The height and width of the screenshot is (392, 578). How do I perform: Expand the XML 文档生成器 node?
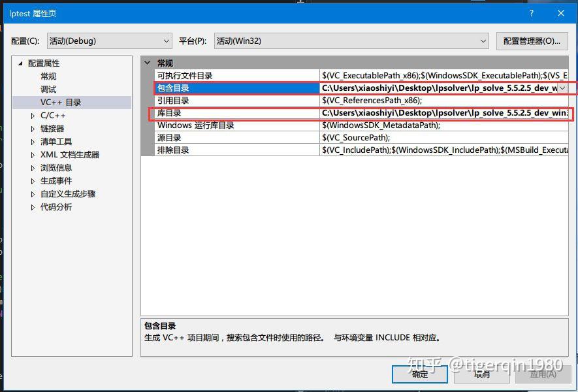(33, 155)
